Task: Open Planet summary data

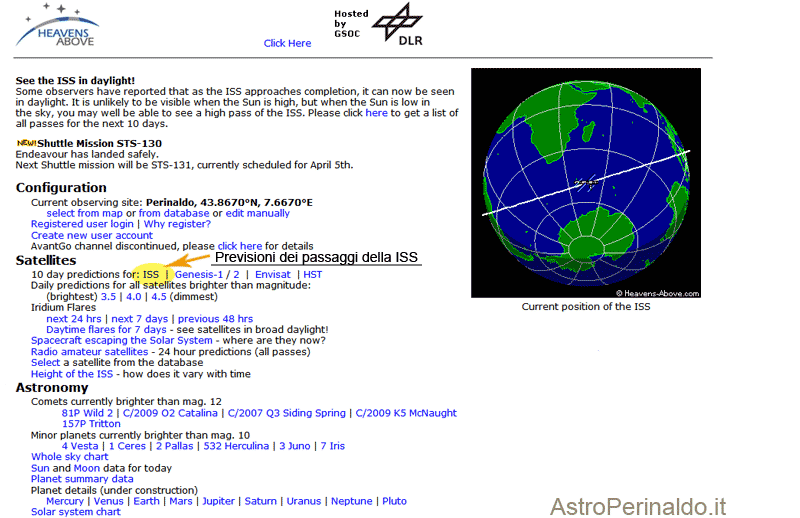Action: [82, 479]
